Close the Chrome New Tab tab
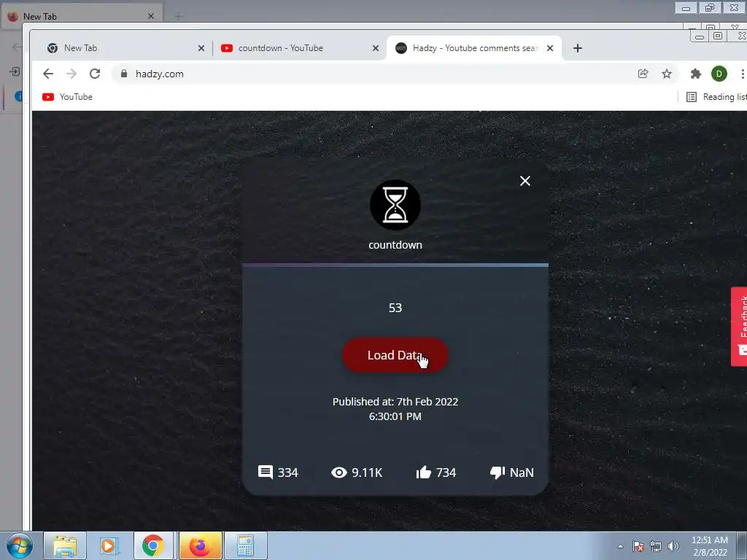 (201, 48)
